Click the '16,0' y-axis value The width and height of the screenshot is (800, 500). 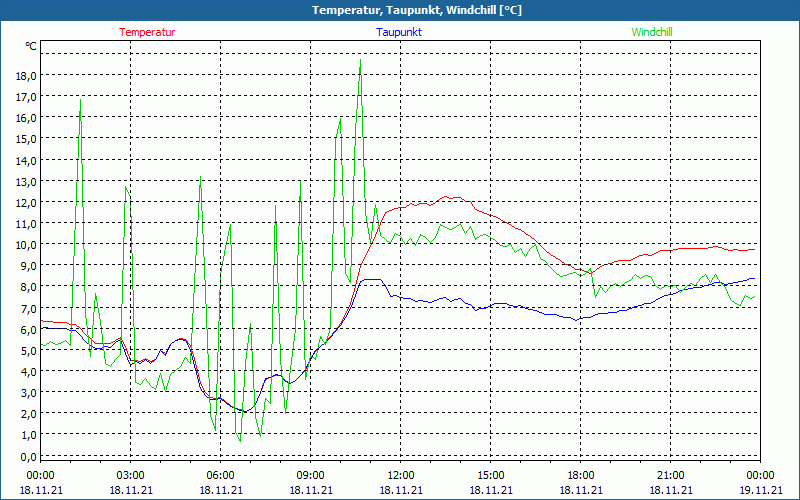coord(27,118)
